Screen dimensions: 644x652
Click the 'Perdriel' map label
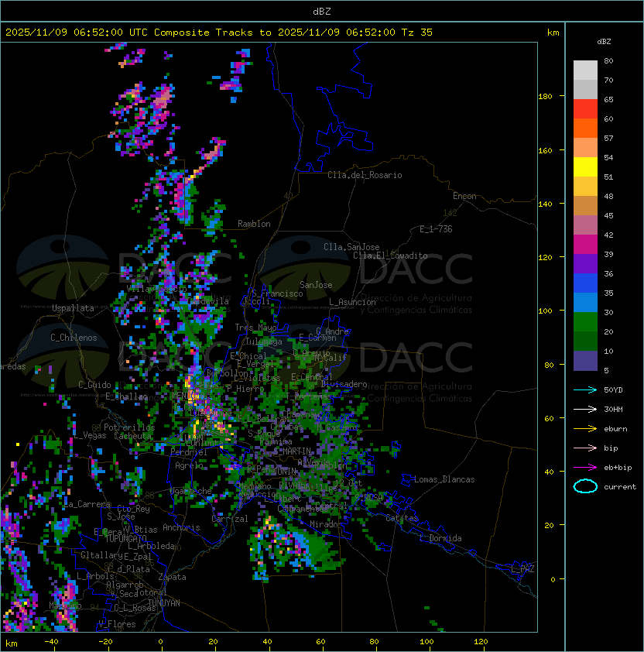pos(189,452)
